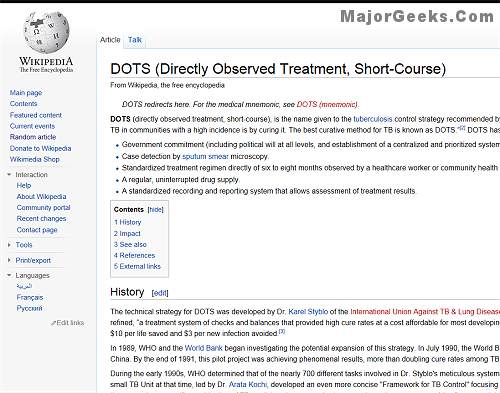Image resolution: width=500 pixels, height=393 pixels.
Task: Open the Help link in sidebar
Action: [24, 185]
